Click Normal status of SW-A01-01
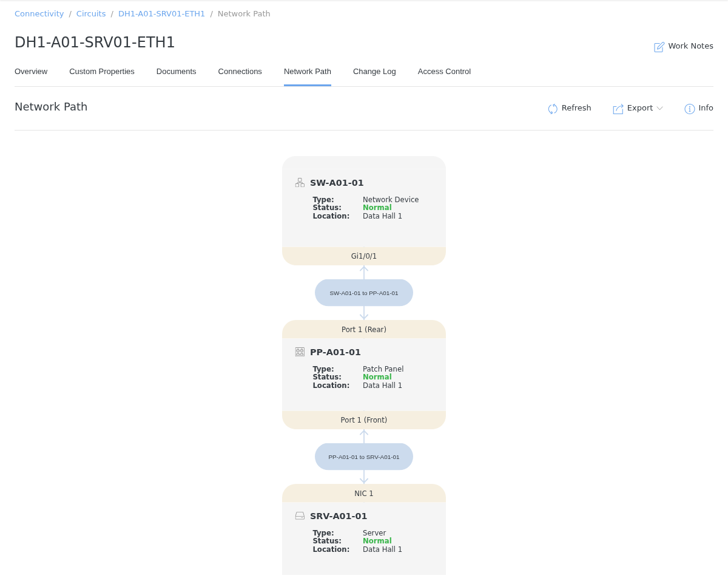 (x=377, y=208)
